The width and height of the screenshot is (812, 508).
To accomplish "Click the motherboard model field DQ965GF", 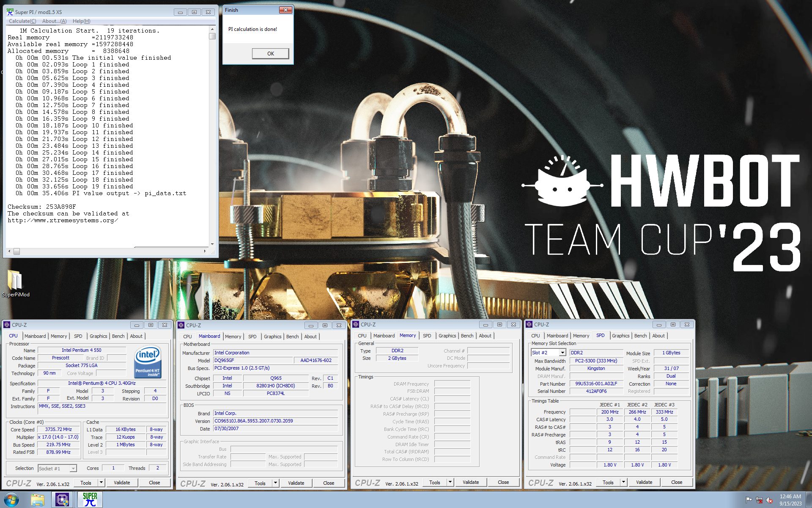I will pos(253,360).
